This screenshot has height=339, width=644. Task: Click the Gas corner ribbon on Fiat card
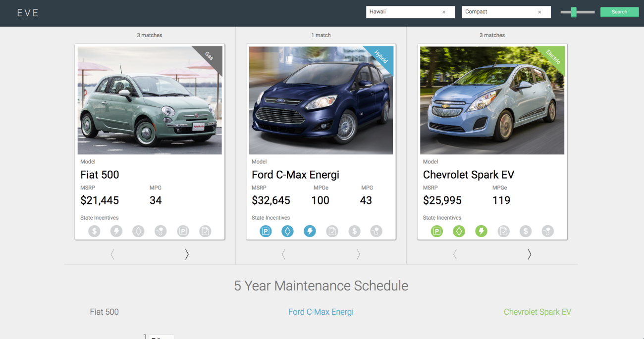pyautogui.click(x=210, y=56)
